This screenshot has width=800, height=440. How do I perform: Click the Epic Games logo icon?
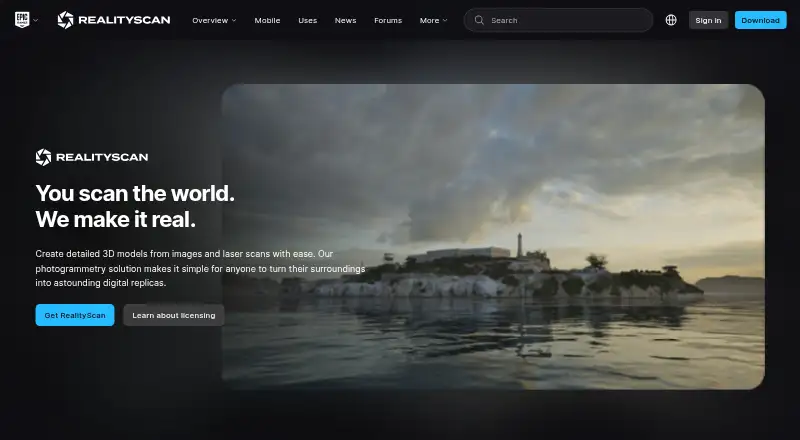(22, 20)
